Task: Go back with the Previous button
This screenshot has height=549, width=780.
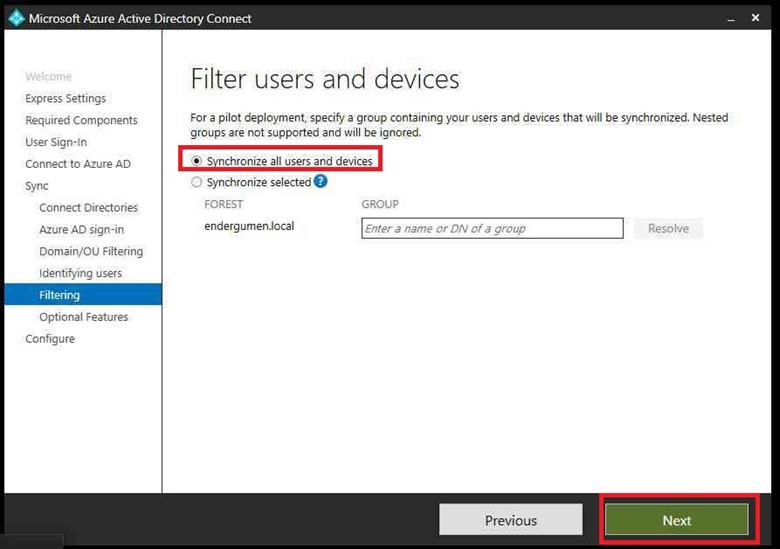Action: coord(510,520)
